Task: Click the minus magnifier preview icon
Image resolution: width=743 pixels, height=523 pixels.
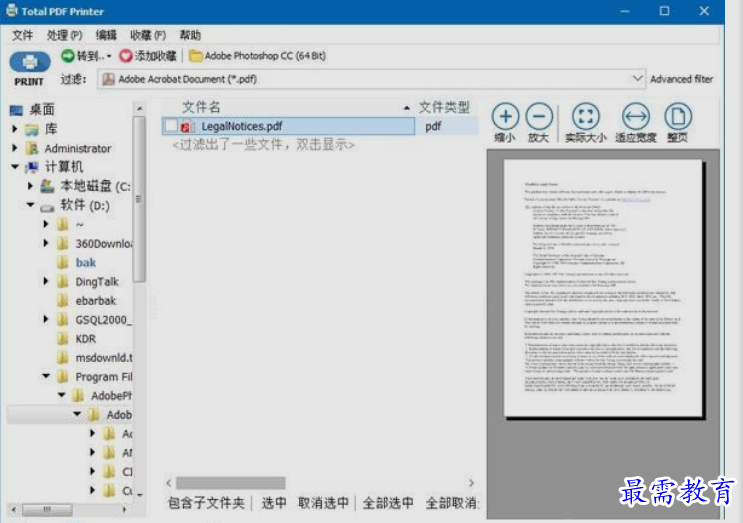Action: coord(539,116)
